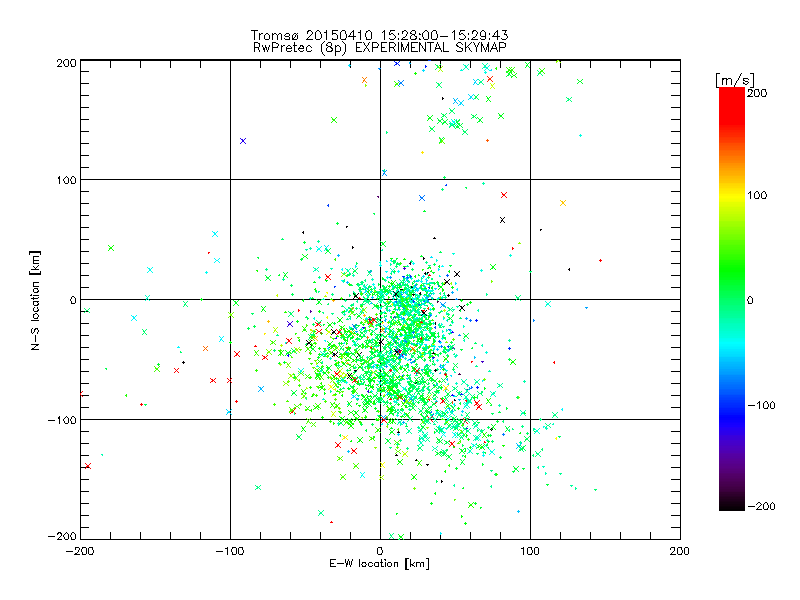The height and width of the screenshot is (600, 800).
Task: Click the x-axis tick label -100
Action: pos(230,551)
